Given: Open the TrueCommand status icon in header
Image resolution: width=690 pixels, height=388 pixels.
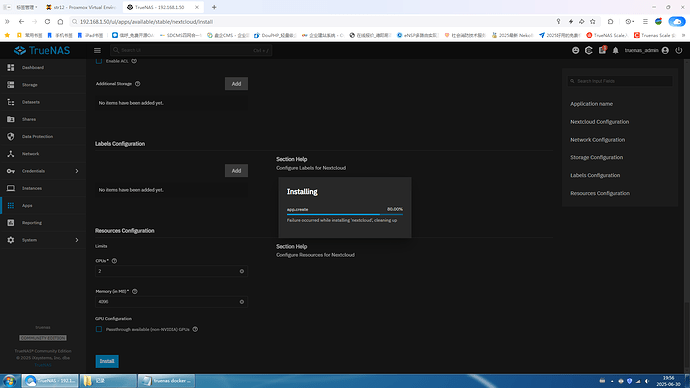Looking at the screenshot, I should pyautogui.click(x=588, y=51).
